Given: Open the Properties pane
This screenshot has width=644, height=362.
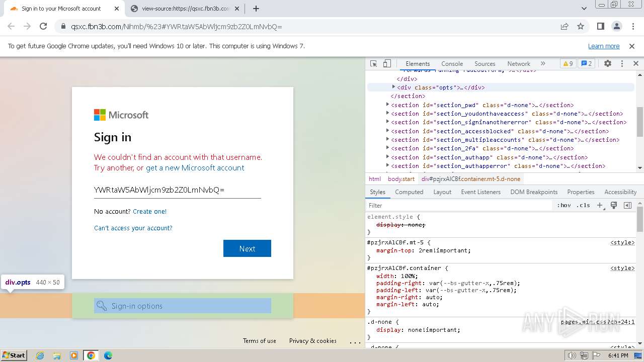Looking at the screenshot, I should click(x=581, y=192).
